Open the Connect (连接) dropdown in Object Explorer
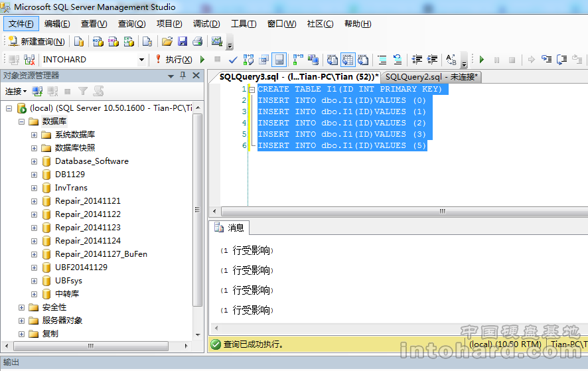This screenshot has height=371, width=588. click(16, 91)
